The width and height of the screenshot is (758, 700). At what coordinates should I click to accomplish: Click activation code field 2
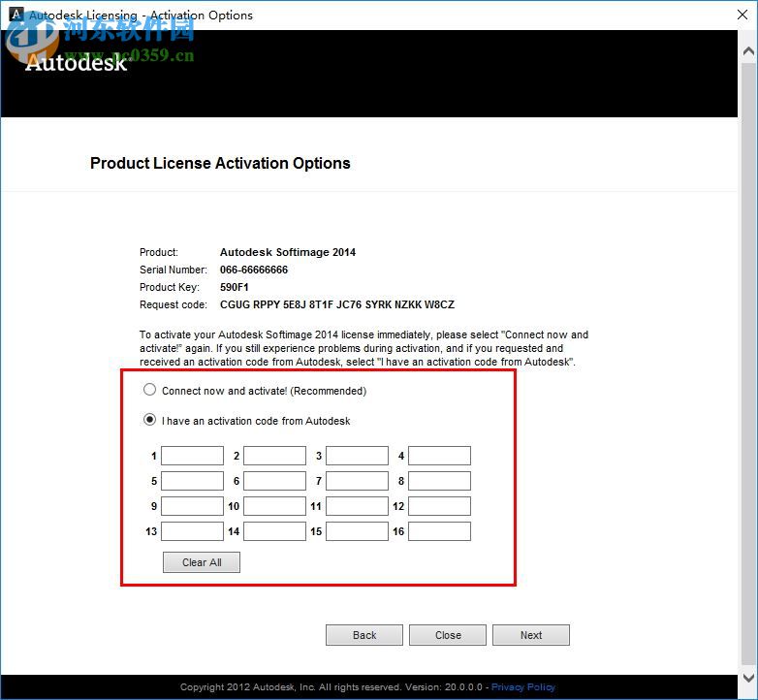click(274, 456)
